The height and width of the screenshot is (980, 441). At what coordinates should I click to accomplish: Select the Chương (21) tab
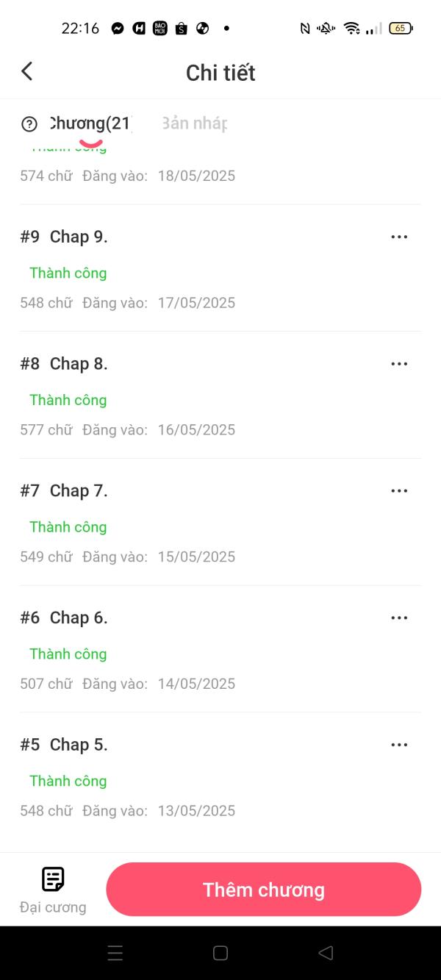click(90, 124)
